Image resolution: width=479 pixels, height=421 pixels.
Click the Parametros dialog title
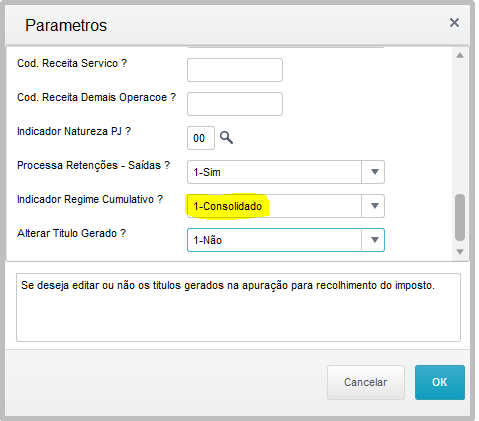66,25
